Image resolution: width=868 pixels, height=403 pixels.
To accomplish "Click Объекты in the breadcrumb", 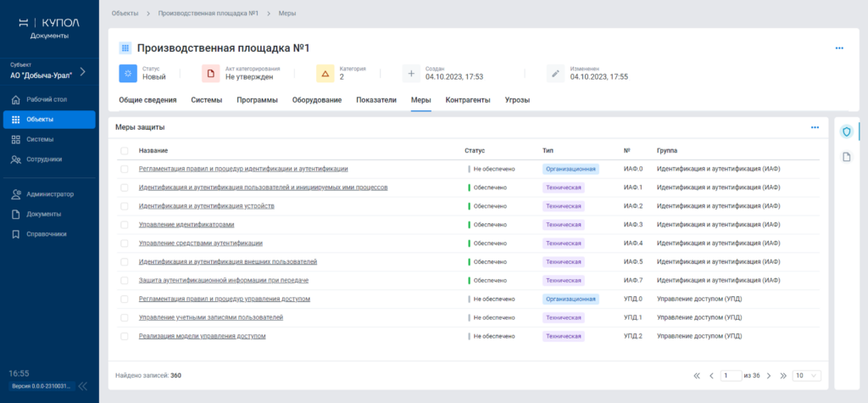I will click(x=125, y=14).
